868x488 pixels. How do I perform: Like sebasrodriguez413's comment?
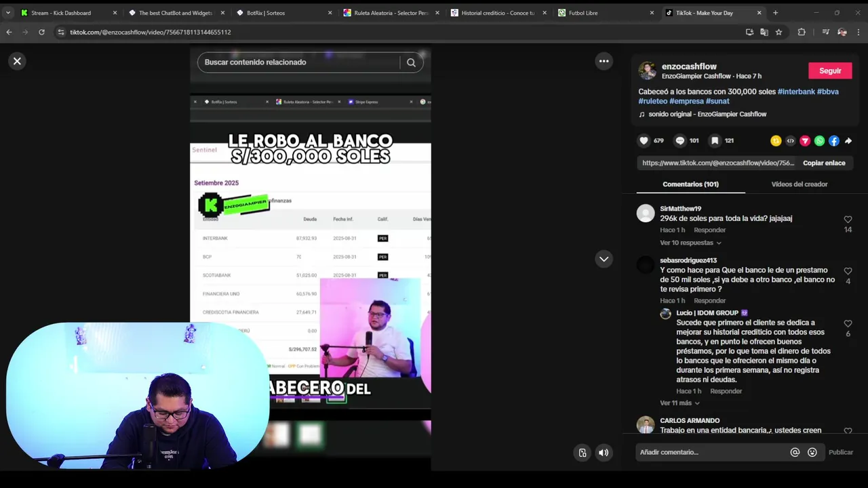(848, 271)
